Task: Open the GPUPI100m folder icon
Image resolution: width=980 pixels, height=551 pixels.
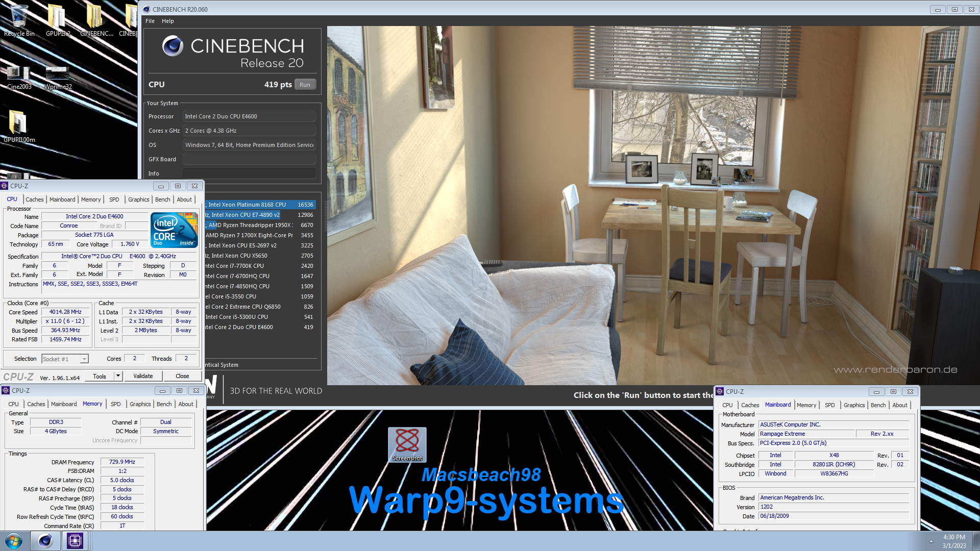Action: pyautogui.click(x=19, y=127)
